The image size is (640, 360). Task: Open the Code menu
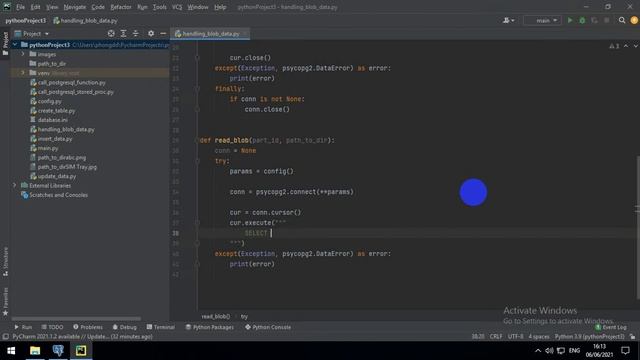[98, 7]
